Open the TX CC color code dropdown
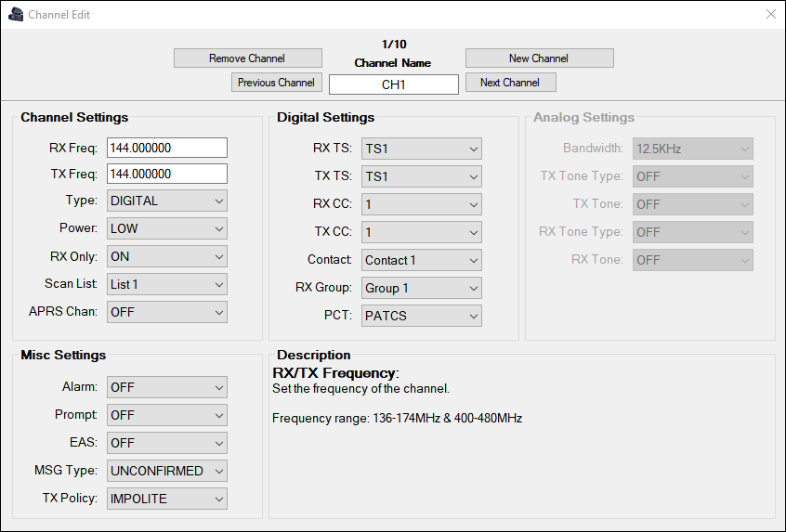Viewport: 786px width, 532px height. pos(422,232)
